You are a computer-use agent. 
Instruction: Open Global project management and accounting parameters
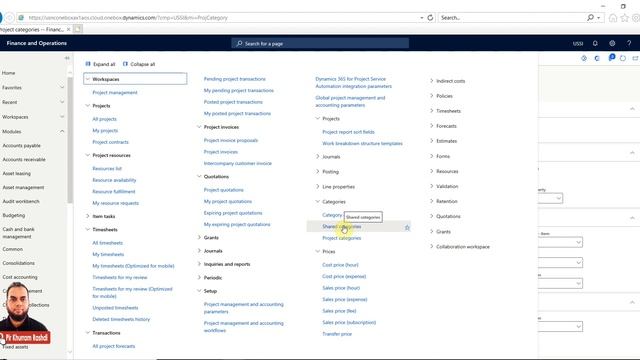350,102
